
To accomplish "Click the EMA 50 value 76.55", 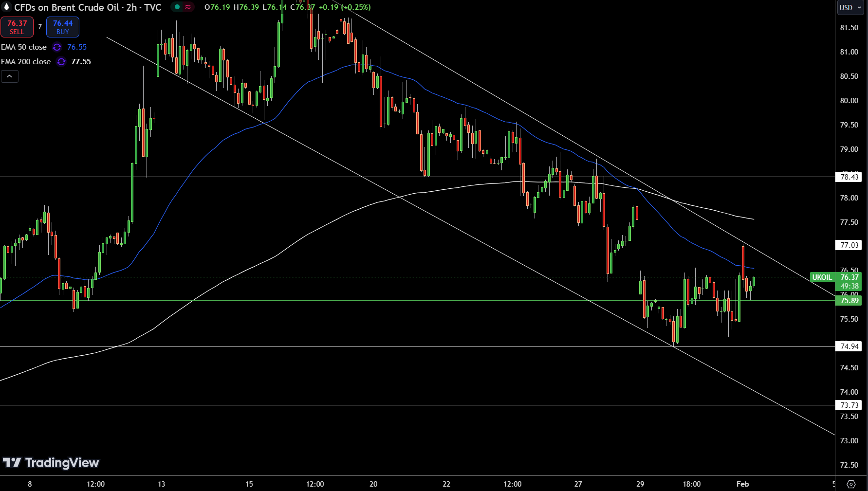I will pyautogui.click(x=77, y=47).
